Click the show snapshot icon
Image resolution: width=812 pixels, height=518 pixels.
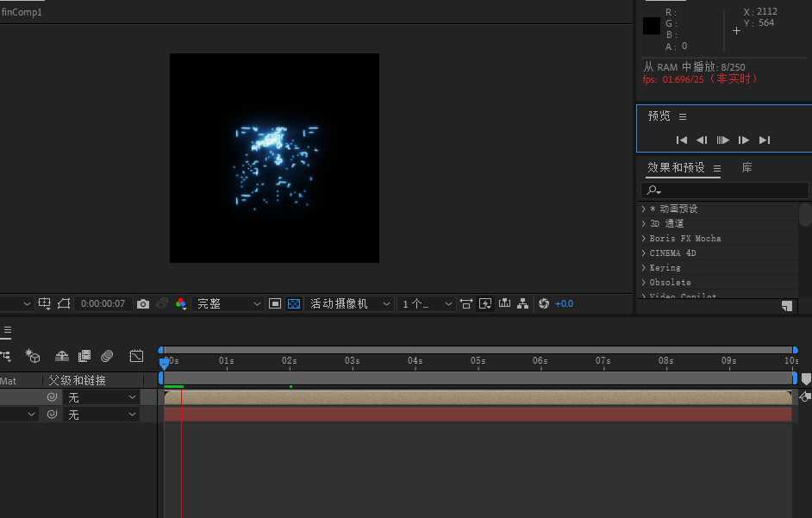click(x=162, y=303)
